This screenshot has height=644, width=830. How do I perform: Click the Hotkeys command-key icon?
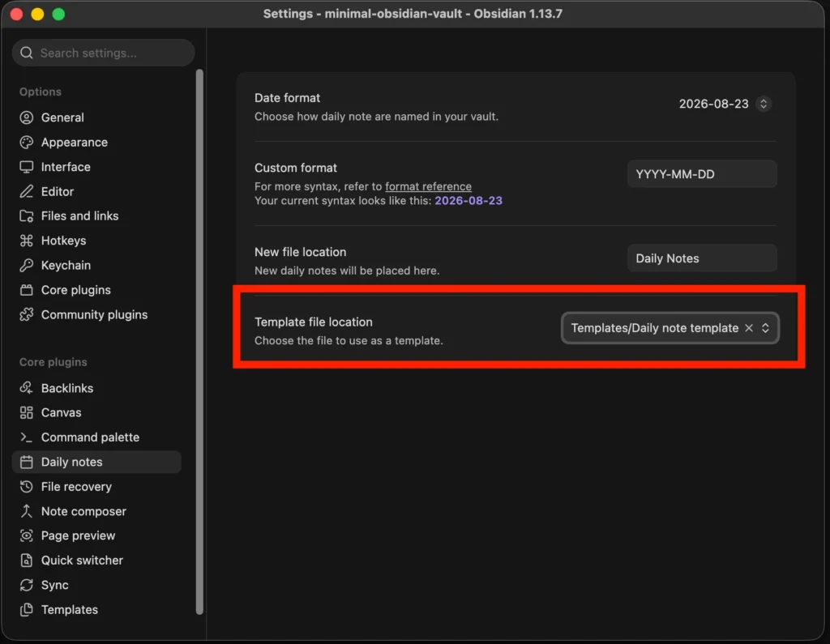(27, 241)
